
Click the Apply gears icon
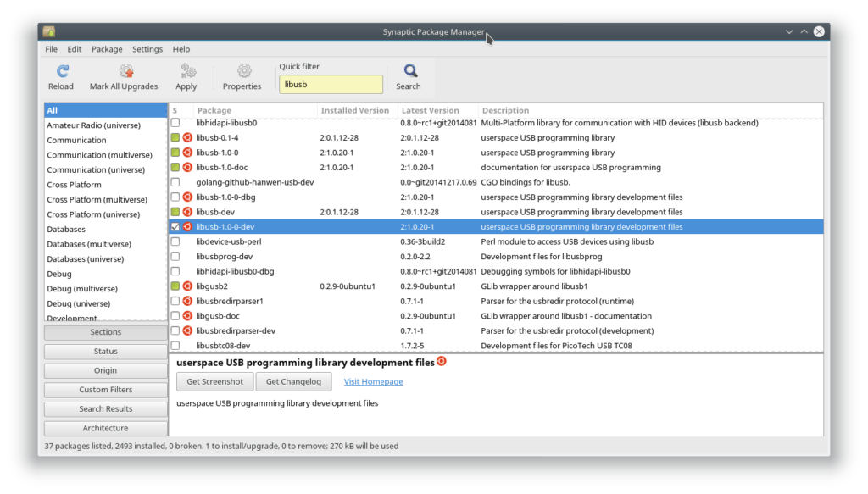pos(187,71)
